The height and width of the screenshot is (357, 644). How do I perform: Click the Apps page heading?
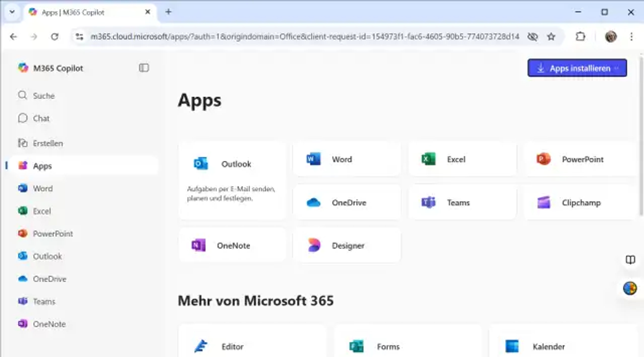coord(200,101)
